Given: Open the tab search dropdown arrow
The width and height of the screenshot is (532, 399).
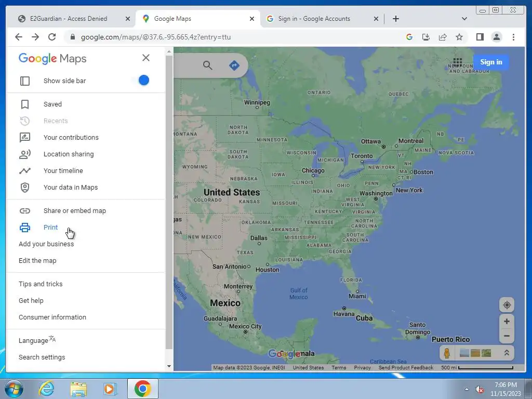Looking at the screenshot, I should (x=464, y=19).
